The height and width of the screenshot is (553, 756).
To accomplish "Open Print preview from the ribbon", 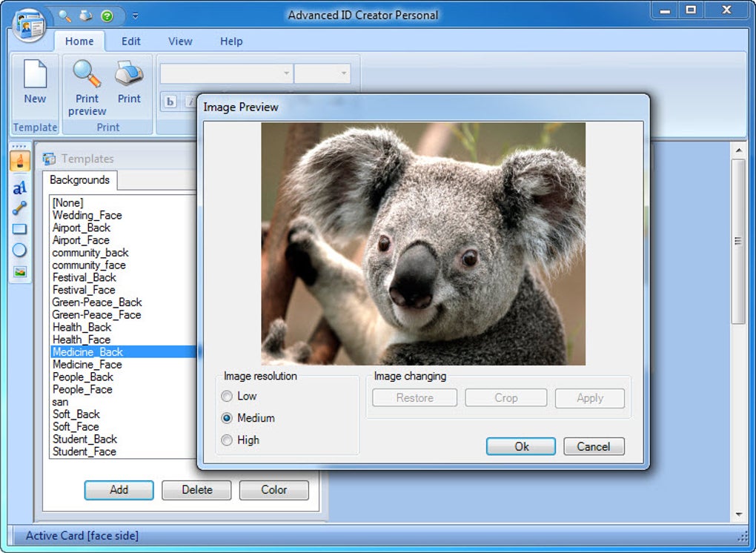I will coord(87,87).
